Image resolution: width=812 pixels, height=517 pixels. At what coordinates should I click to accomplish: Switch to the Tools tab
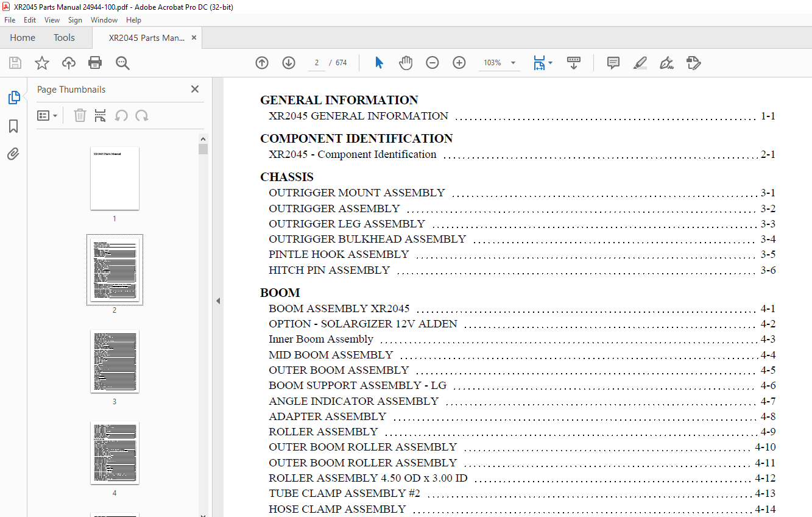64,38
